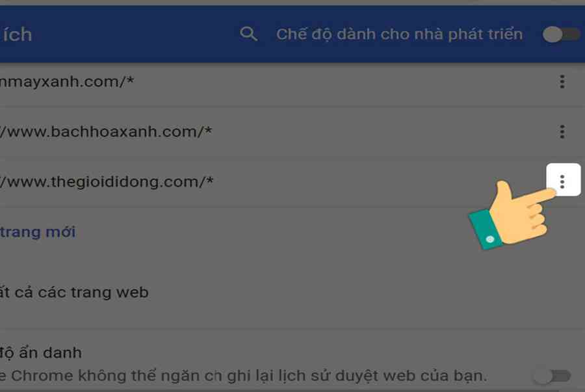The height and width of the screenshot is (392, 585).
Task: Select the www.bachhoaxanh.com/* site entry
Action: (106, 132)
